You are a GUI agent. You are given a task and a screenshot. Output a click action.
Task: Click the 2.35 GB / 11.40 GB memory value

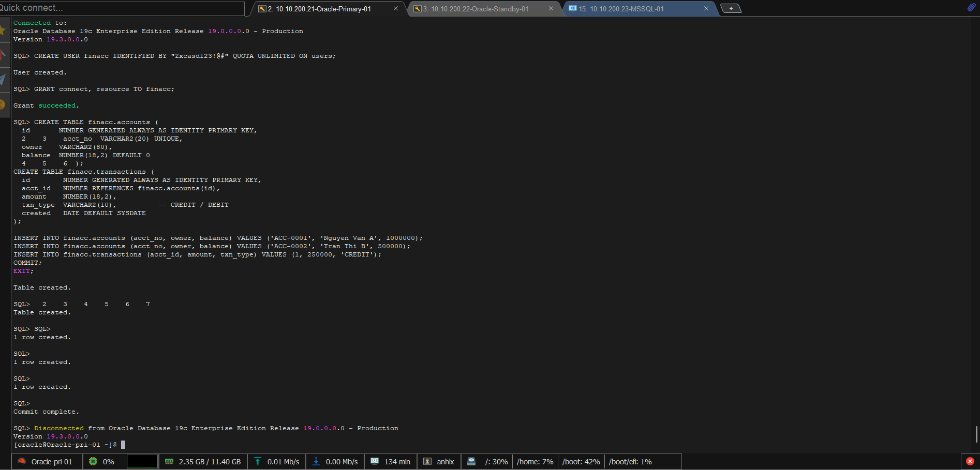[210, 462]
